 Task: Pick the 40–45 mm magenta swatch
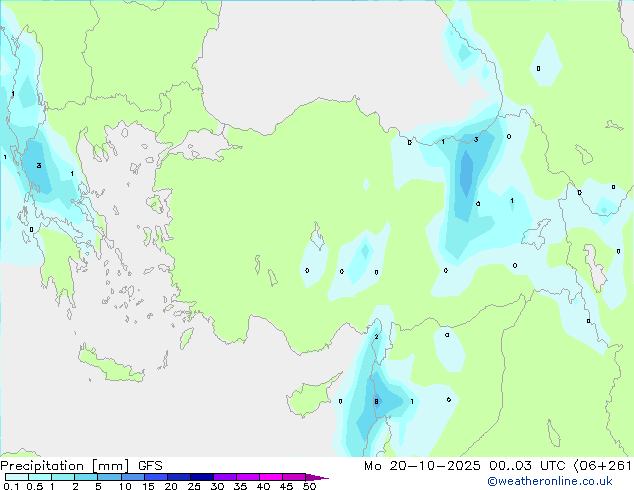click(x=271, y=477)
